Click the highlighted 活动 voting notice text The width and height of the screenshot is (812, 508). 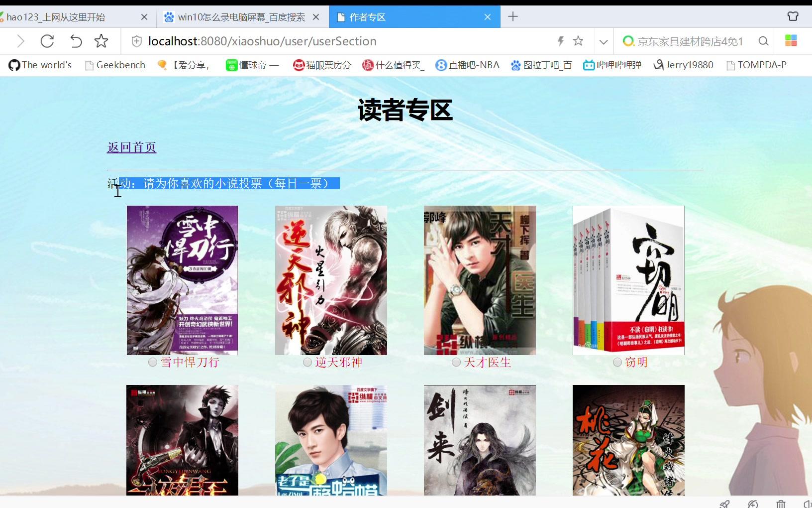[223, 183]
